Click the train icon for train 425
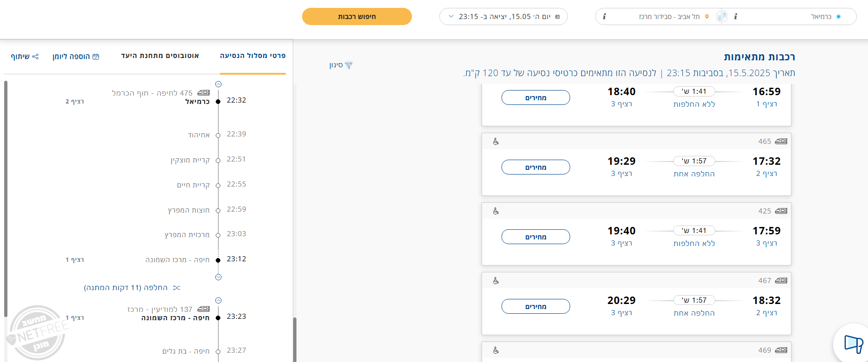 point(781,211)
